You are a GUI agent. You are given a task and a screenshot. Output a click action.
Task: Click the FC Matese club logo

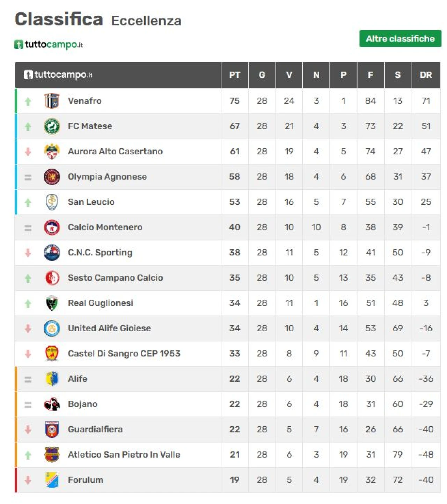tap(52, 126)
